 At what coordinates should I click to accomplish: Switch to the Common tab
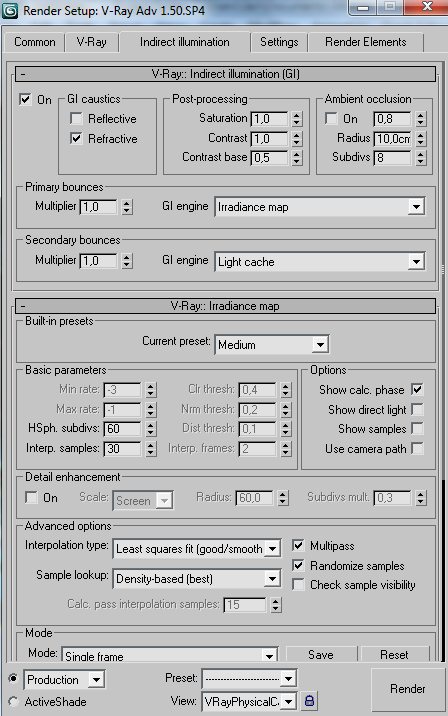(x=34, y=42)
